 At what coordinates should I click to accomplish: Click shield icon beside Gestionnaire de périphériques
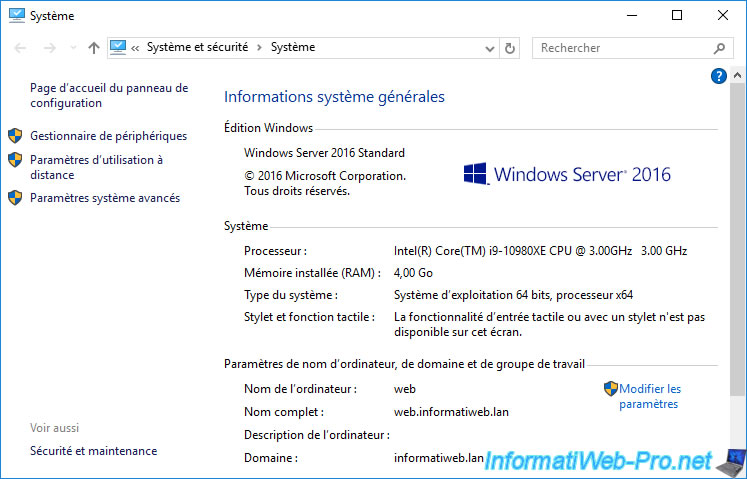15,136
